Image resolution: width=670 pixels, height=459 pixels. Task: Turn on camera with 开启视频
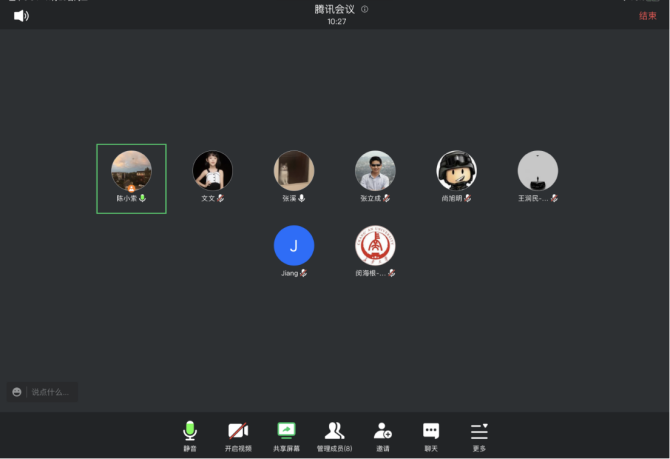pos(238,435)
